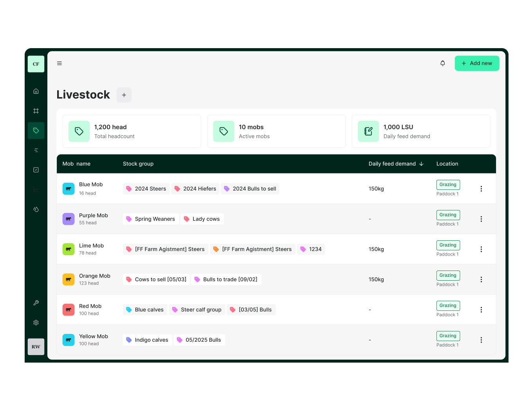Select the Steer calf group tag
This screenshot has height=411, width=532.
[197, 310]
